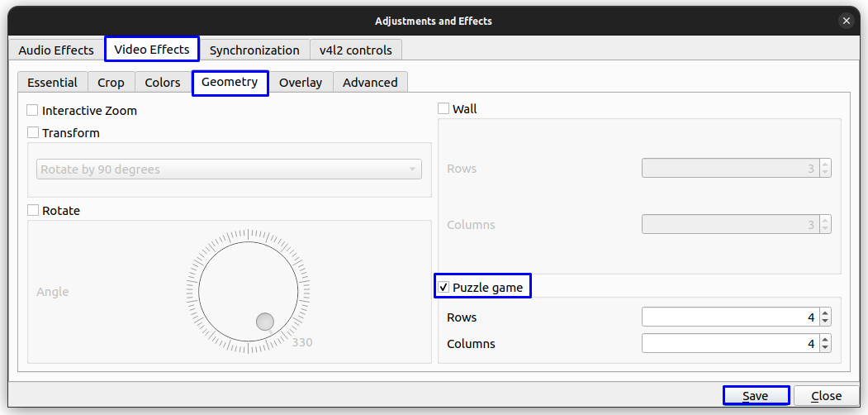Open the Colors sub-tab
Image resolution: width=868 pixels, height=415 pixels.
click(163, 83)
